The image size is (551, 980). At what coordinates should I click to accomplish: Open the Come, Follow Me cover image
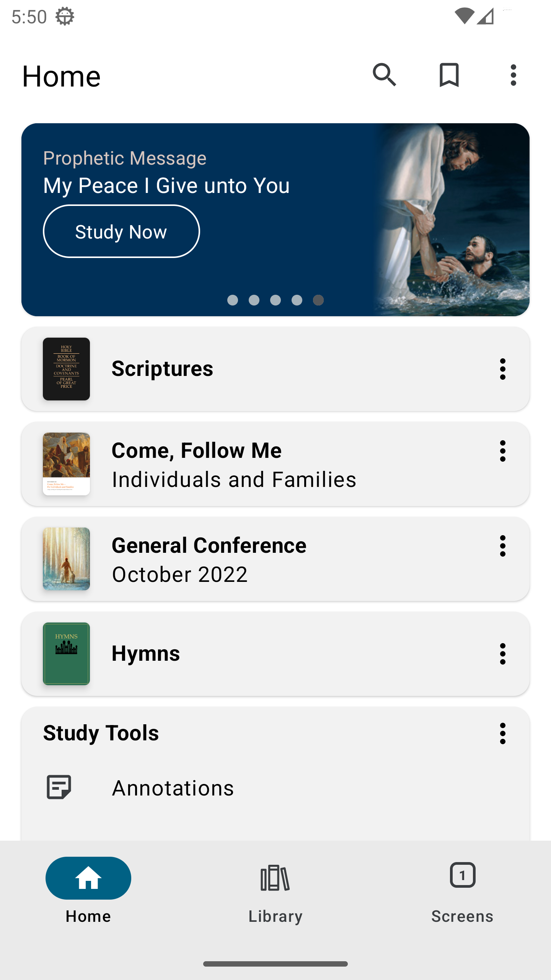pos(66,464)
